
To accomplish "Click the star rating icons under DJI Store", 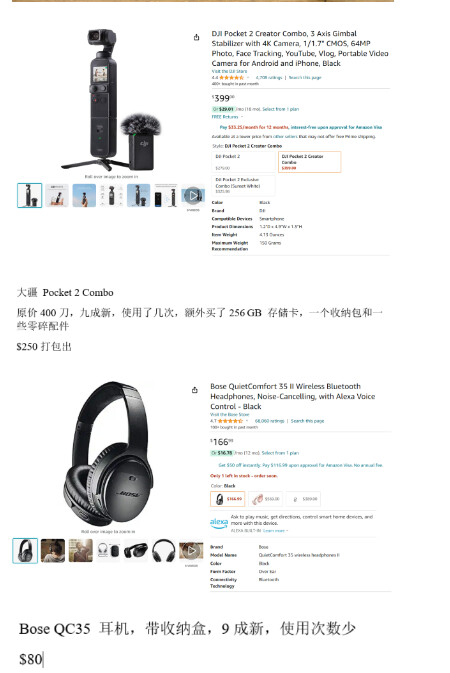I will coord(231,78).
